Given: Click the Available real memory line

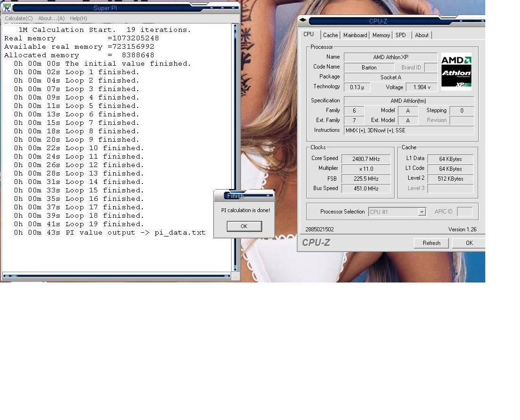Looking at the screenshot, I should pyautogui.click(x=79, y=47).
